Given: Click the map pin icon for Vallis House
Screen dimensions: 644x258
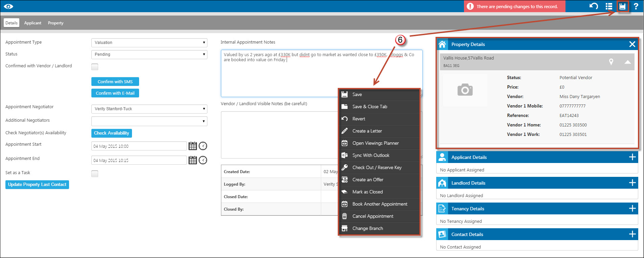Looking at the screenshot, I should click(x=611, y=62).
